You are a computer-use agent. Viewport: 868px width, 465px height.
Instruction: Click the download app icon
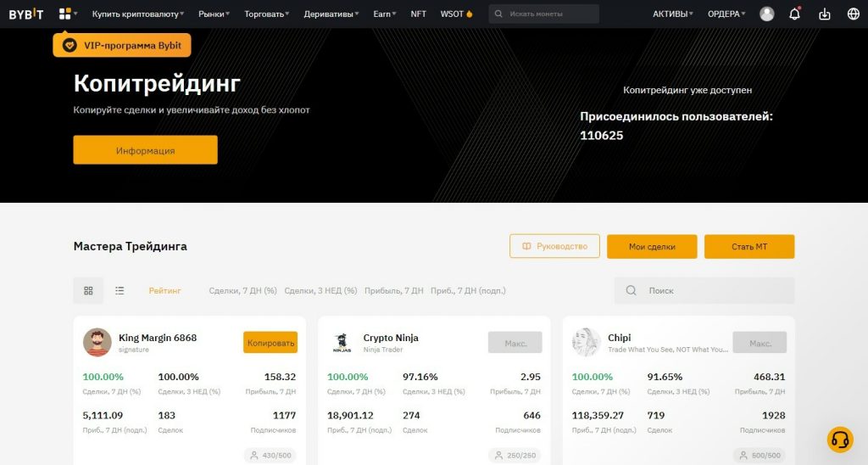(825, 14)
